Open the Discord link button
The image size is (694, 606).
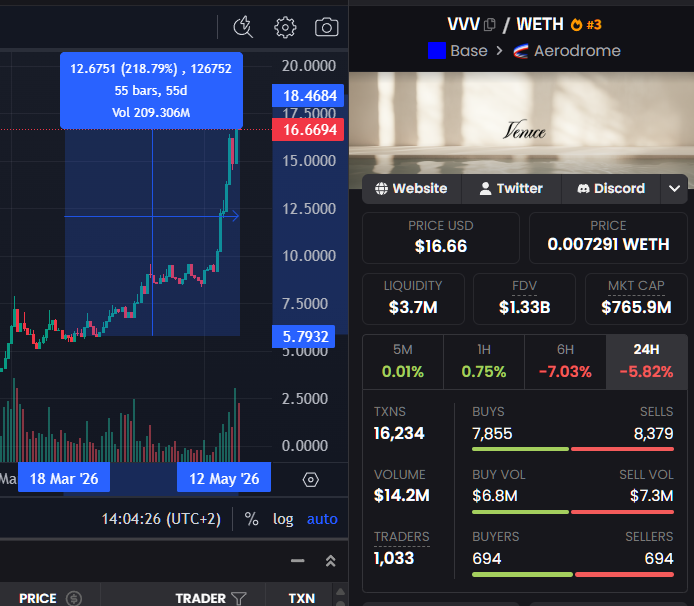[611, 189]
